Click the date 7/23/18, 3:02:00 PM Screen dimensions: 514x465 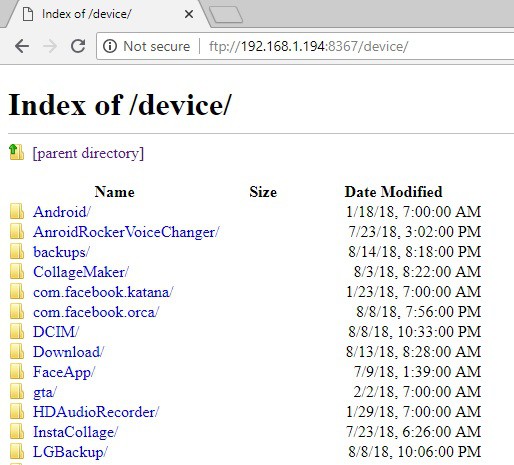[x=415, y=232]
